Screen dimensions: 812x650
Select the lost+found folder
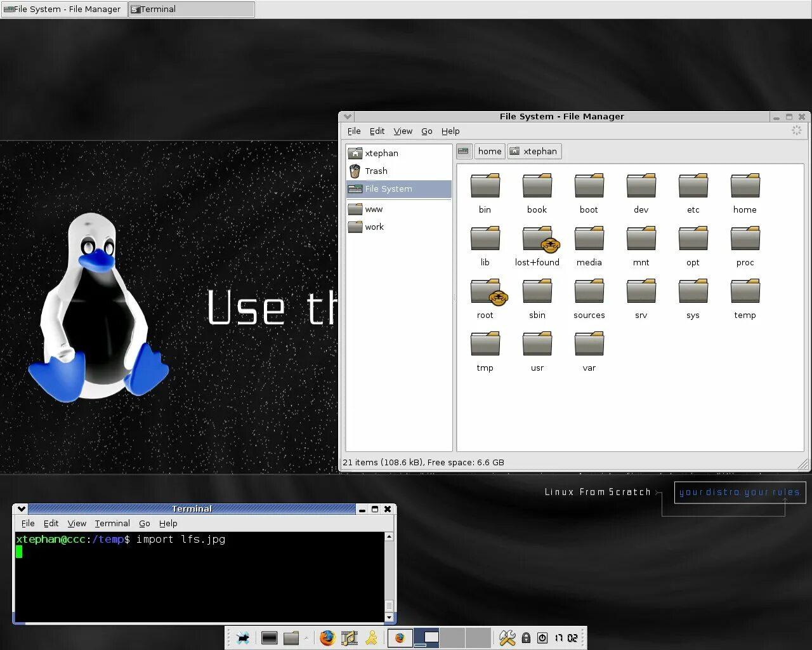click(537, 246)
